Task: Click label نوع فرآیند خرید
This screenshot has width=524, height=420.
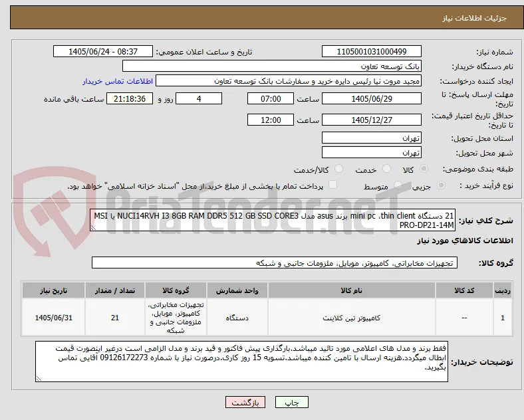Action: click(x=486, y=185)
